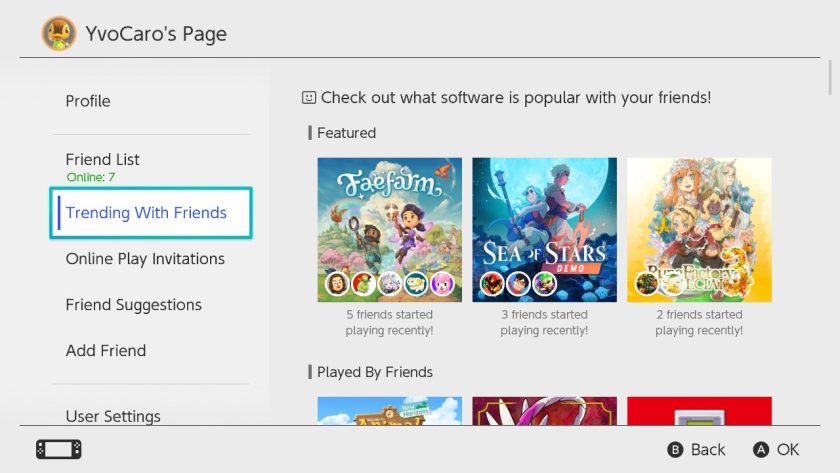The width and height of the screenshot is (840, 473).
Task: Select the Animal Crossing New Horizons tile
Action: 389,411
